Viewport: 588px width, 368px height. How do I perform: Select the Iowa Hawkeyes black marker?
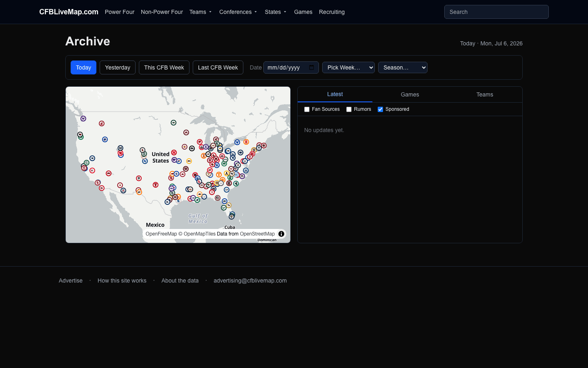coord(192,148)
